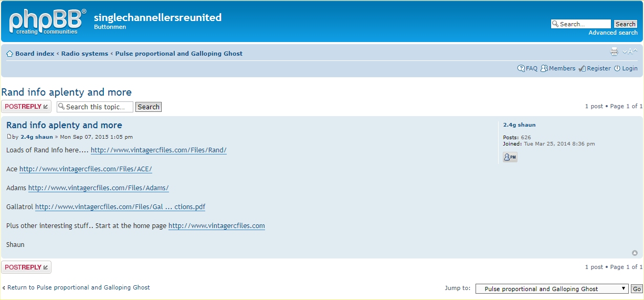Click the top Post Reply button
This screenshot has height=300, width=644.
pos(26,107)
